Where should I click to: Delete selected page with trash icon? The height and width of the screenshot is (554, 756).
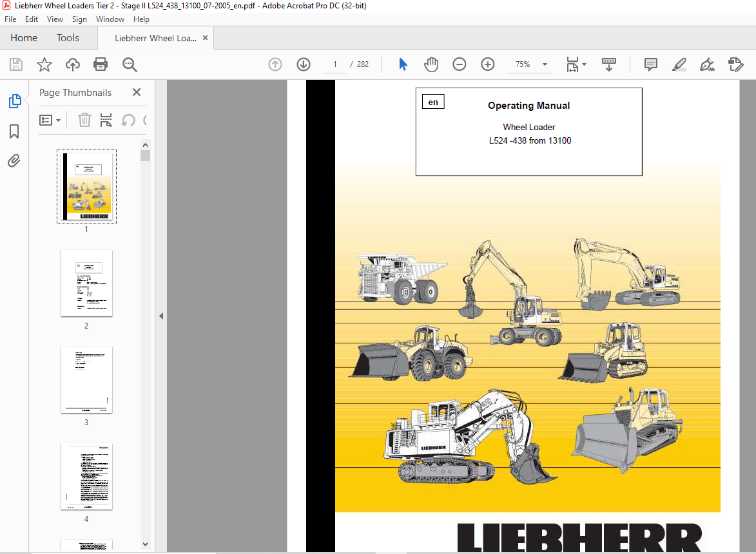[84, 120]
